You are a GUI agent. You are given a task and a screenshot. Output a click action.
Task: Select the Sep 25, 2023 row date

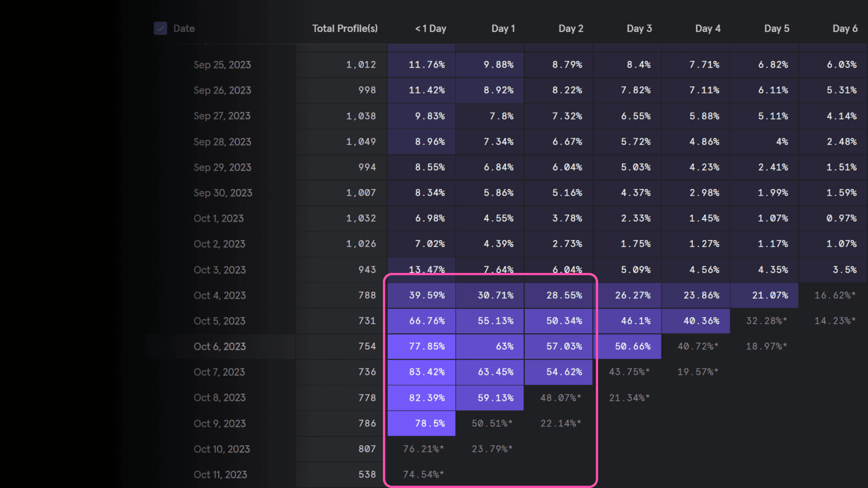(222, 65)
